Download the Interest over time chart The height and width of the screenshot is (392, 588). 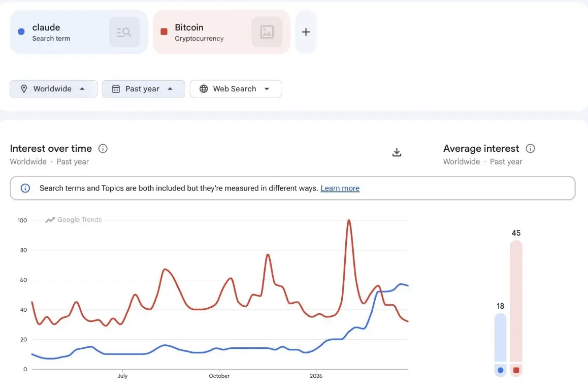click(x=397, y=152)
